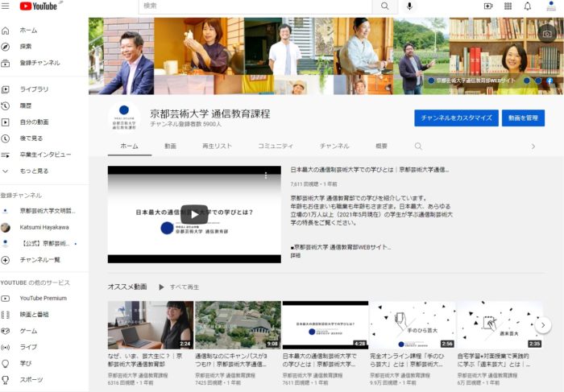
Task: Open 週末芸大 video thumbnail
Action: point(500,325)
